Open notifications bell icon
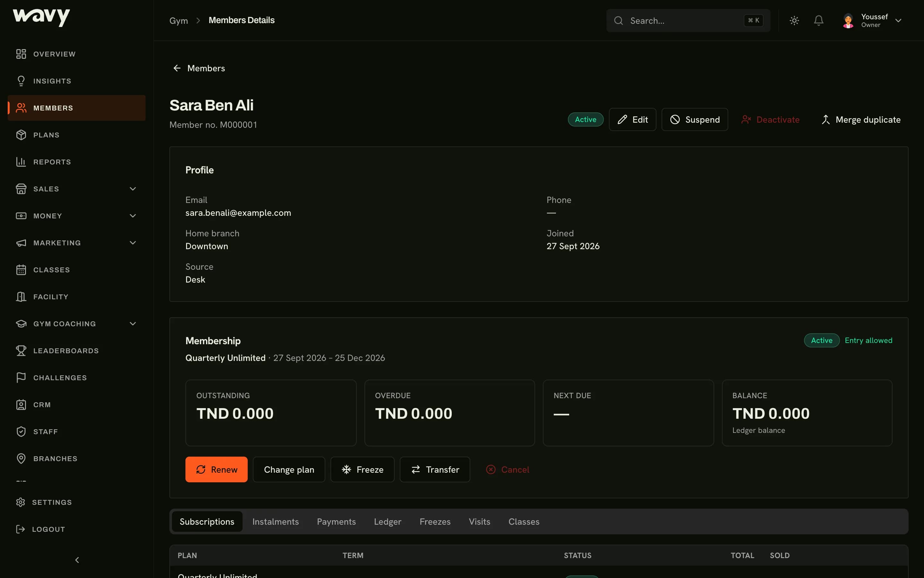 [x=819, y=20]
